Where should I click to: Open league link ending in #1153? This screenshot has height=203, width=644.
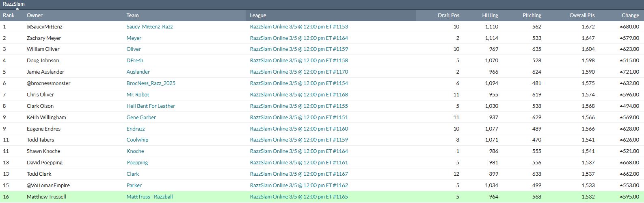click(299, 26)
